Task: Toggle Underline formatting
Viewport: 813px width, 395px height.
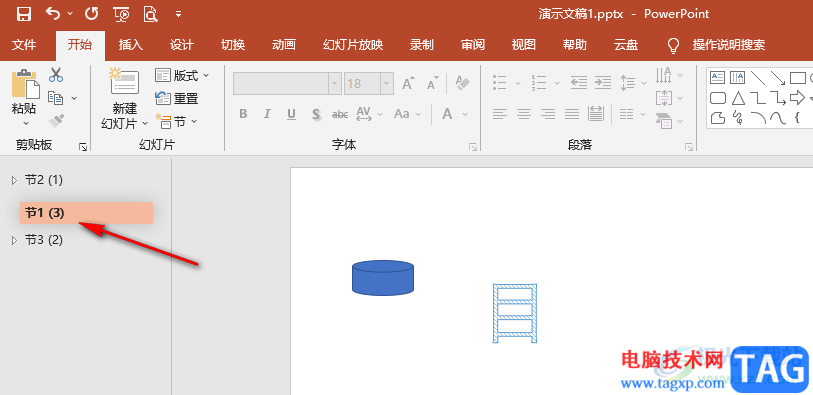Action: [291, 114]
